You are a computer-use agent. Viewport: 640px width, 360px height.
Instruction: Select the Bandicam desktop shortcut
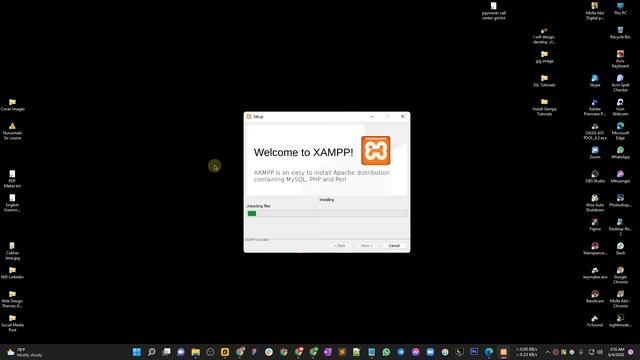coord(595,296)
